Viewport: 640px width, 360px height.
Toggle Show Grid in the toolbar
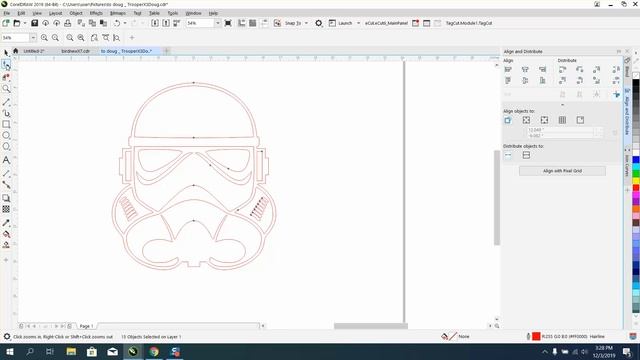point(253,23)
